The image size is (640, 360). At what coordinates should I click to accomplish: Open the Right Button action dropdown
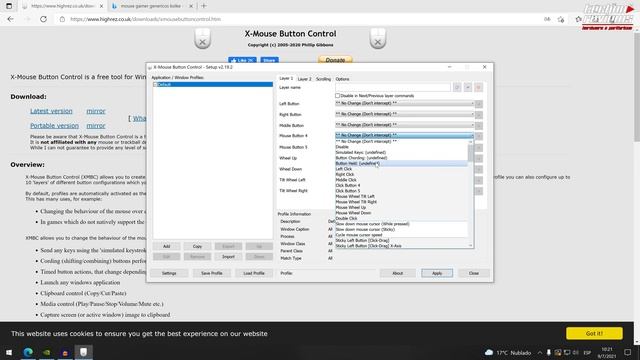[x=404, y=114]
